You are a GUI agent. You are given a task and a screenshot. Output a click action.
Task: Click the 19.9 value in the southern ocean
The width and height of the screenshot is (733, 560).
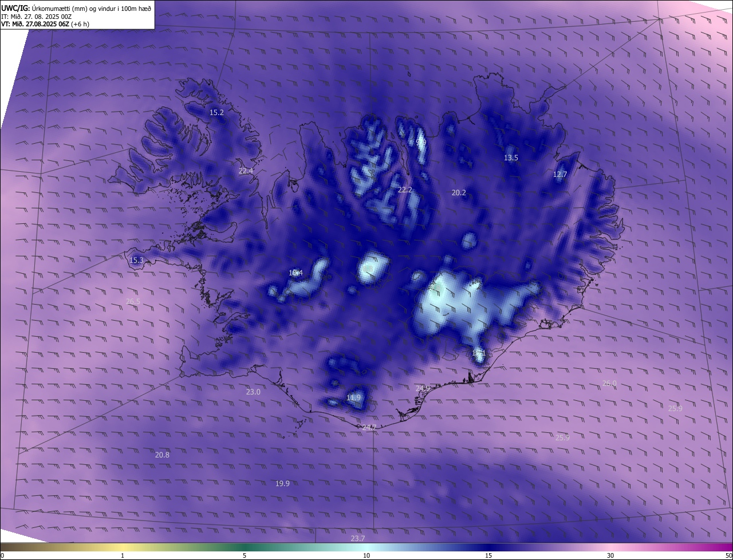coord(282,484)
